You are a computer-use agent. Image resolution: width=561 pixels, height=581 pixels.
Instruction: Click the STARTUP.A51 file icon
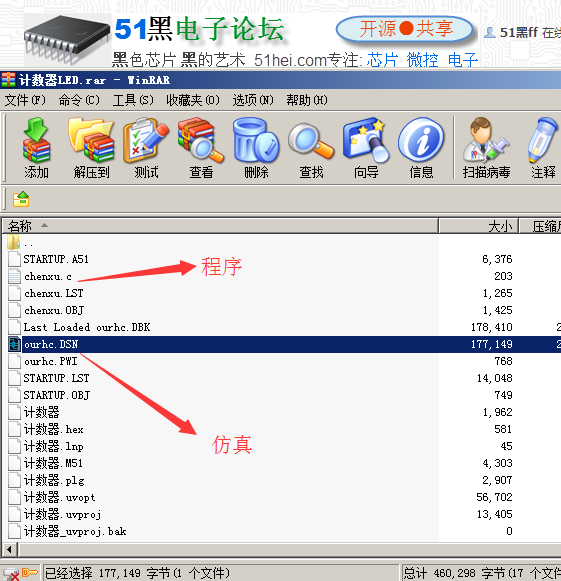tap(14, 259)
